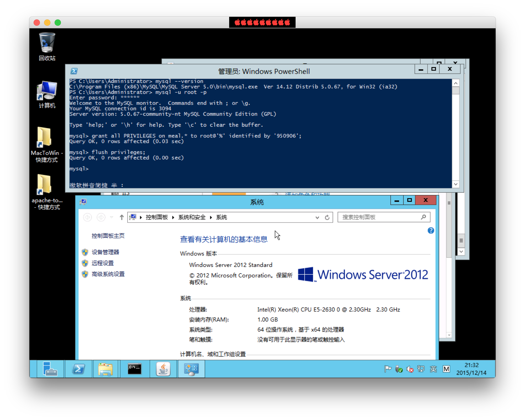Minimize the 系统 window
The width and height of the screenshot is (525, 420).
(397, 200)
